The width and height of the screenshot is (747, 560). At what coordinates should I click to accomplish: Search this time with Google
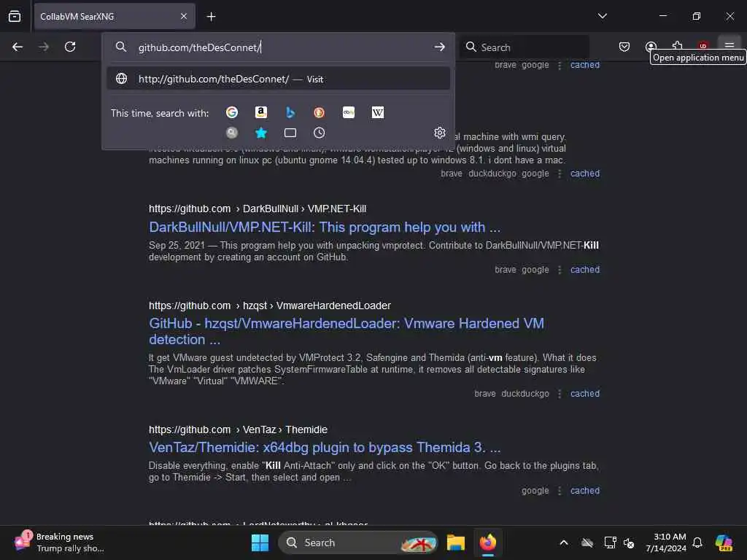(232, 112)
